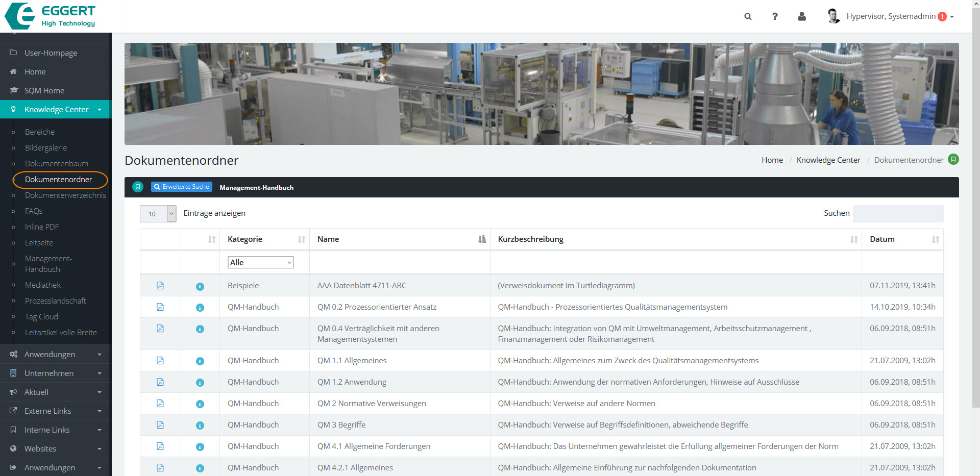Open PDF icon for QM 3 Begriffe
Viewport: 980px width, 476px height.
160,425
